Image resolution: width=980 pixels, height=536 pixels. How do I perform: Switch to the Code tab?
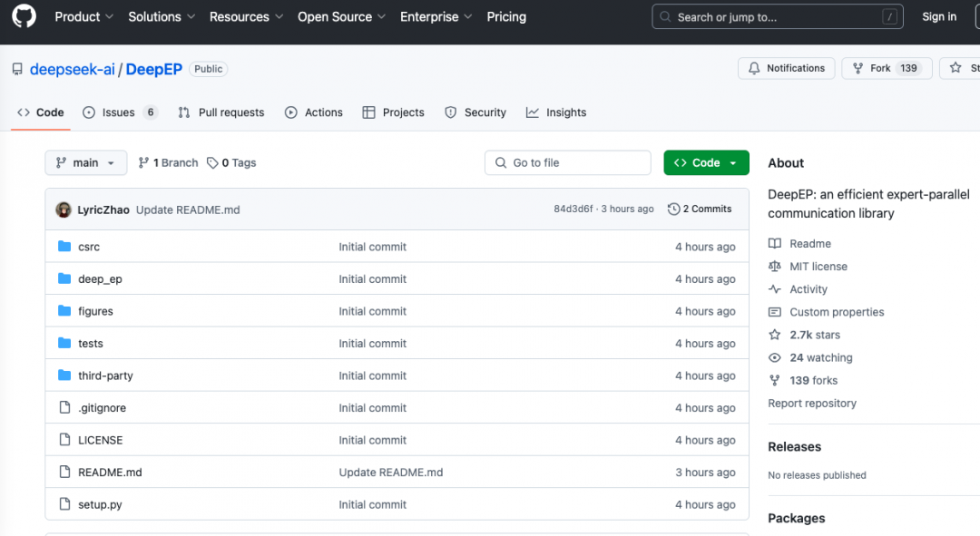[x=41, y=112]
